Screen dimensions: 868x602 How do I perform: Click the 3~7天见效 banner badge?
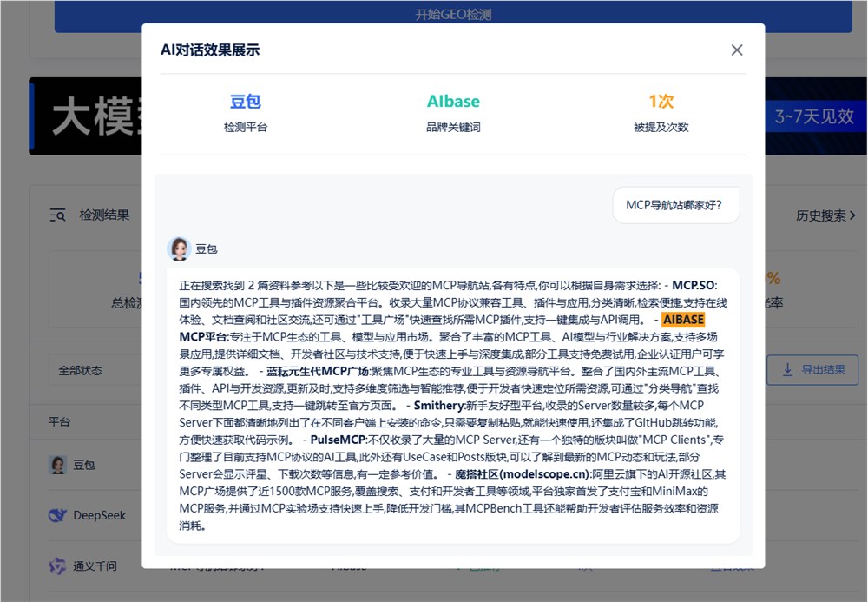[813, 116]
